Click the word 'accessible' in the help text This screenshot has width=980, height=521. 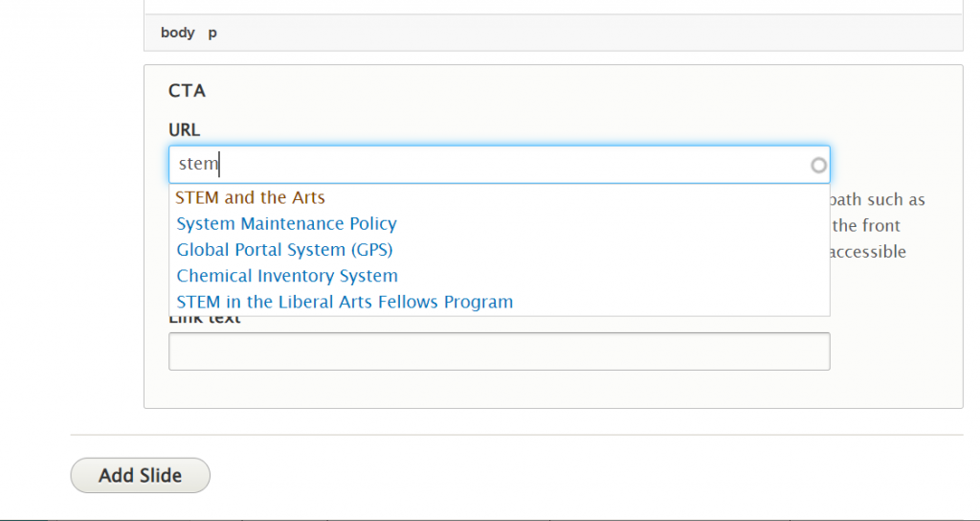[867, 252]
